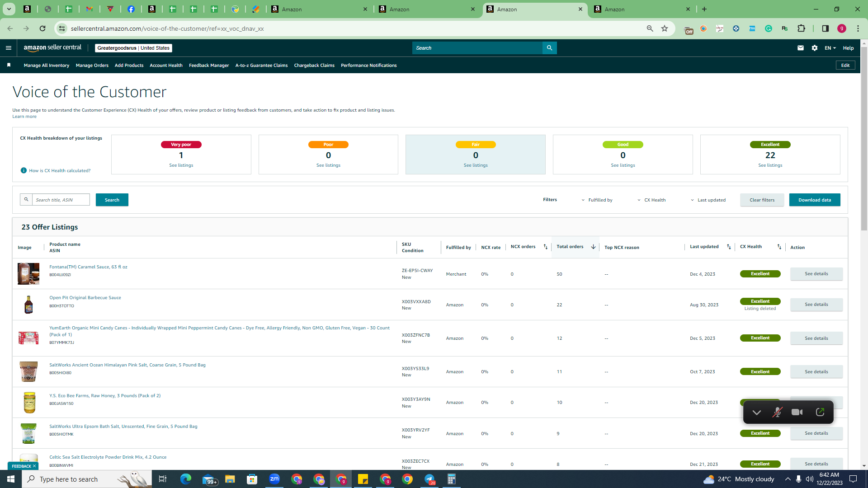Open Open Pit Original Barbecue Sauce link
The image size is (868, 488).
85,298
